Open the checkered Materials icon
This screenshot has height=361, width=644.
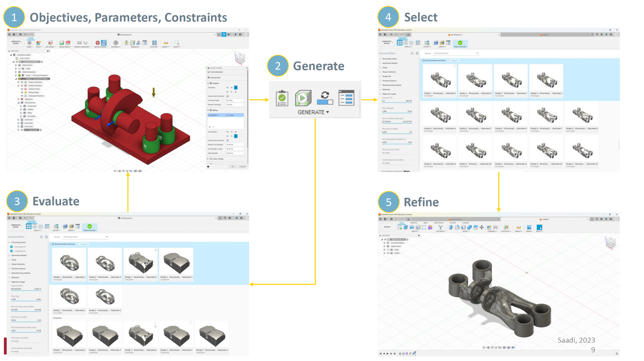click(116, 43)
